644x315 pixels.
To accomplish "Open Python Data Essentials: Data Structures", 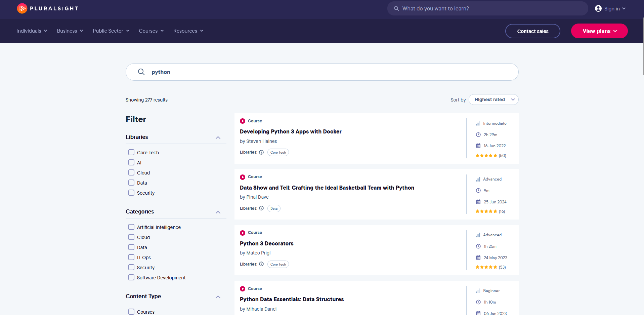I will point(292,299).
